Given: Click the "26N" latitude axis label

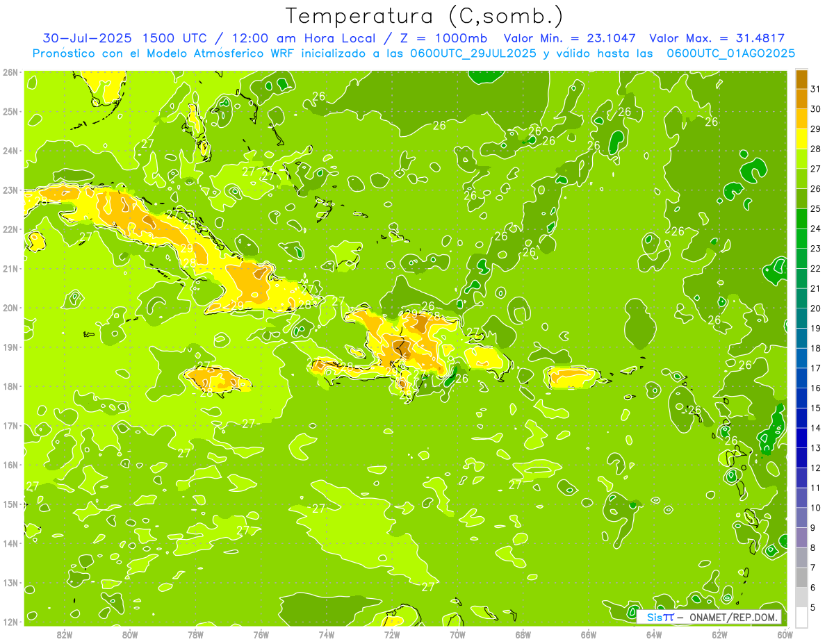Looking at the screenshot, I should point(10,72).
